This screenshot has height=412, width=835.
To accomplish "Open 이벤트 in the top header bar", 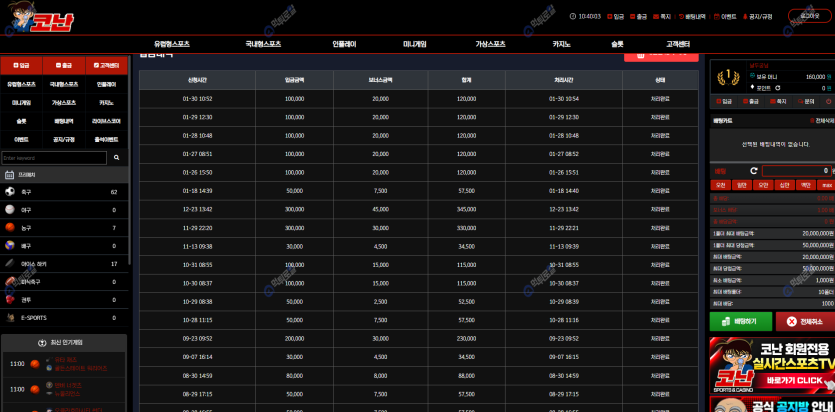I will click(x=725, y=17).
